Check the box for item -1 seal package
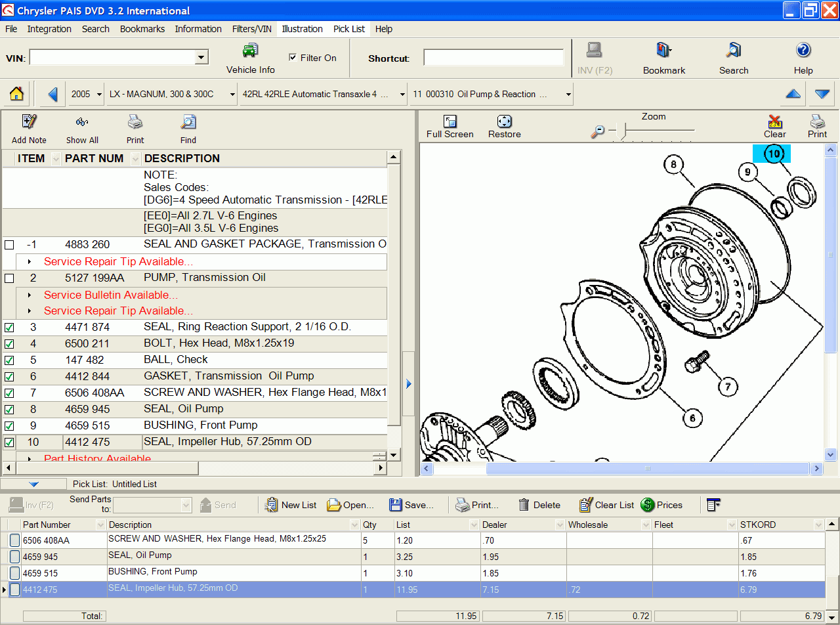The width and height of the screenshot is (840, 625). (9, 245)
